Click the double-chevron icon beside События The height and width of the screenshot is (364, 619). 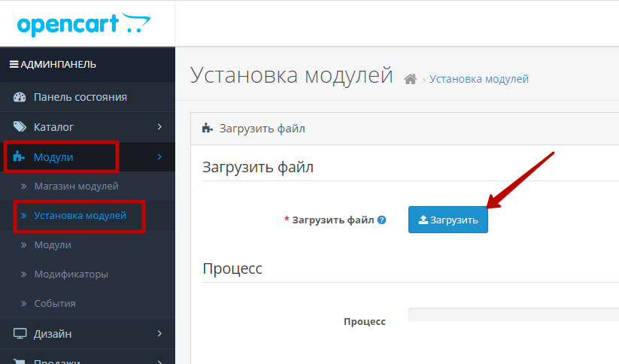point(23,304)
